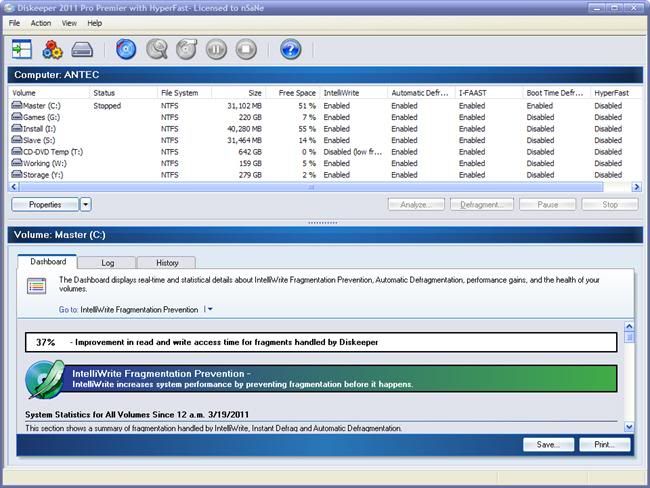
Task: Click the Analyze... button
Action: coord(416,204)
